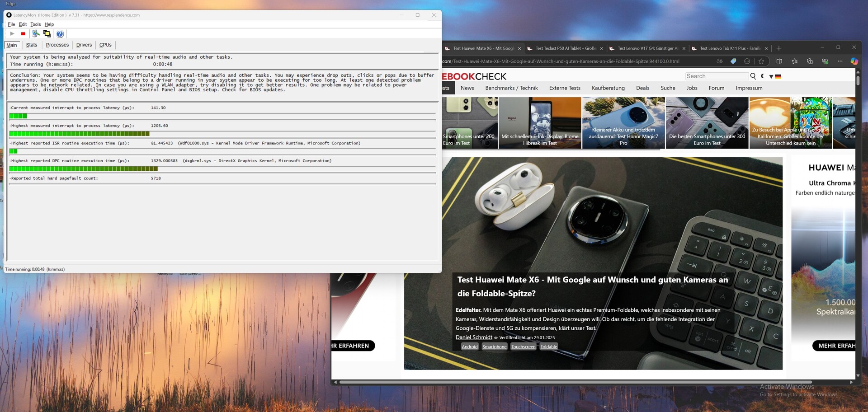Switch to Test Teclast P50 AI Tablet tab
This screenshot has width=868, height=412.
566,48
